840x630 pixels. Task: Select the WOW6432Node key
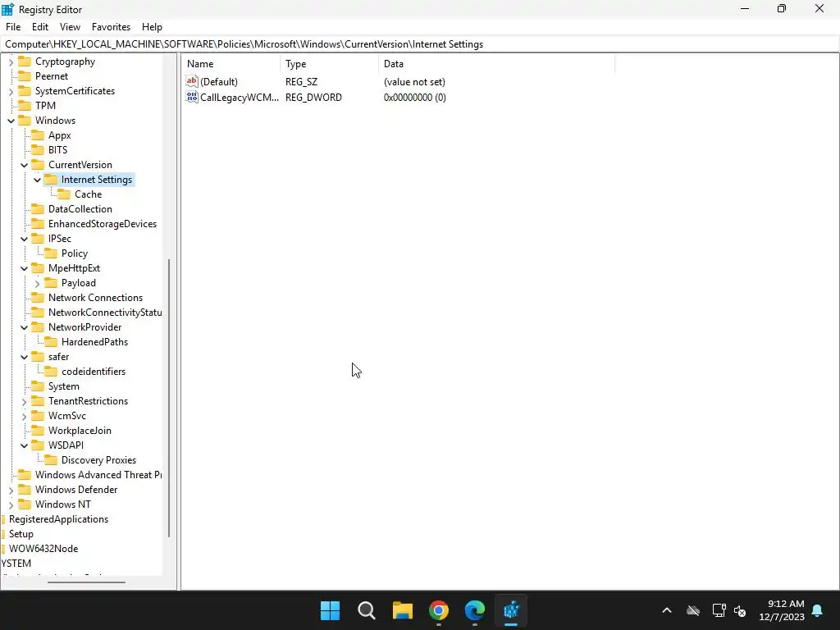(43, 549)
